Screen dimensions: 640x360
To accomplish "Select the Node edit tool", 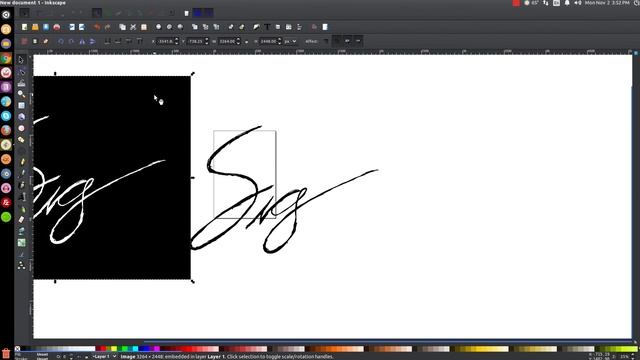I will click(x=21, y=71).
